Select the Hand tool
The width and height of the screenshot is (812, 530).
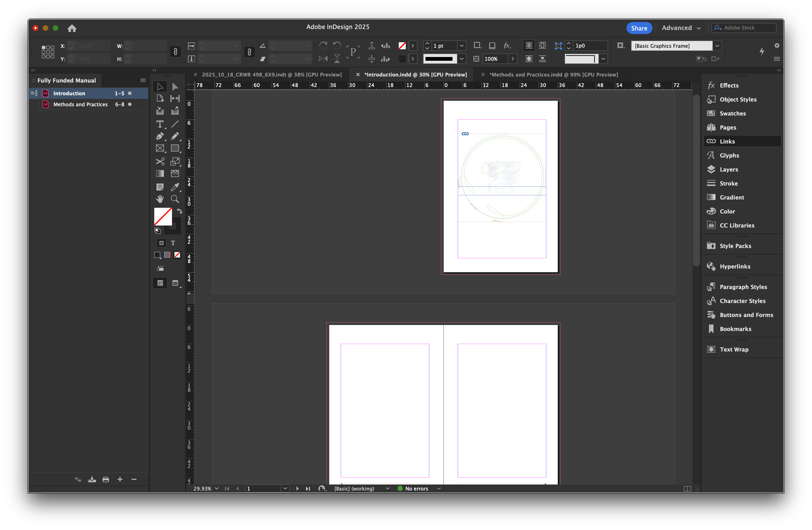coord(160,198)
